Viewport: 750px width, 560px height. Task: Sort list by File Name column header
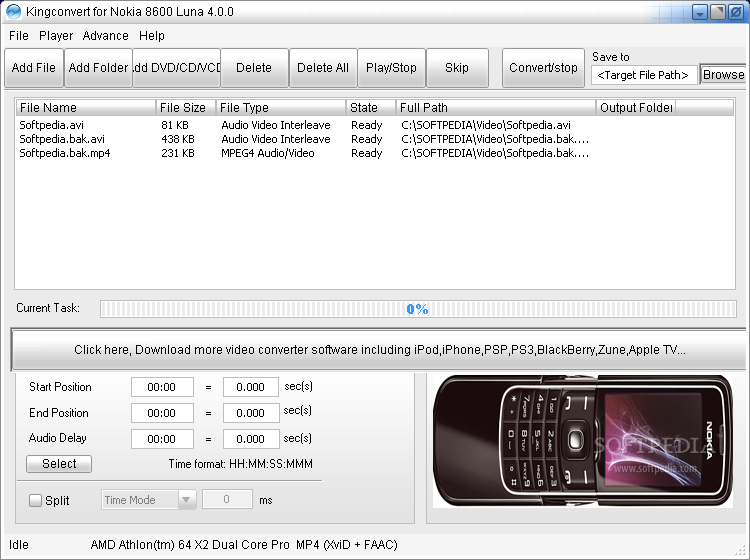click(86, 108)
